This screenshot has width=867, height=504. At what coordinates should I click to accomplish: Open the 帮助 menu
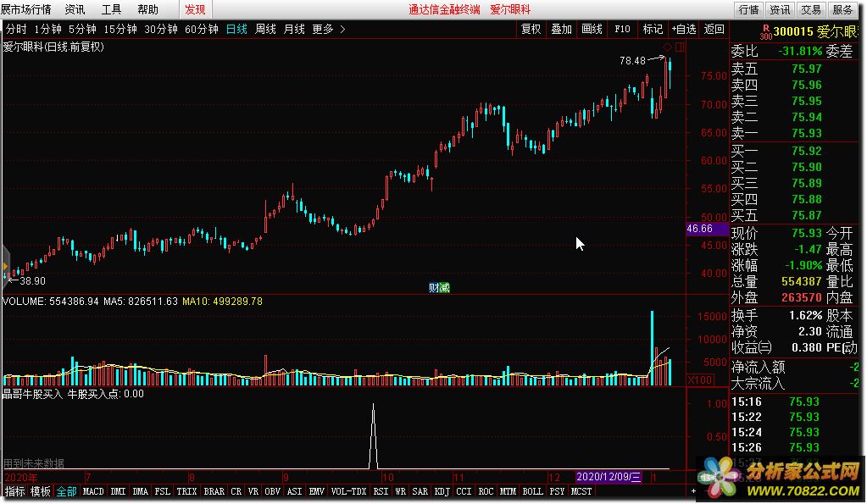pos(147,9)
